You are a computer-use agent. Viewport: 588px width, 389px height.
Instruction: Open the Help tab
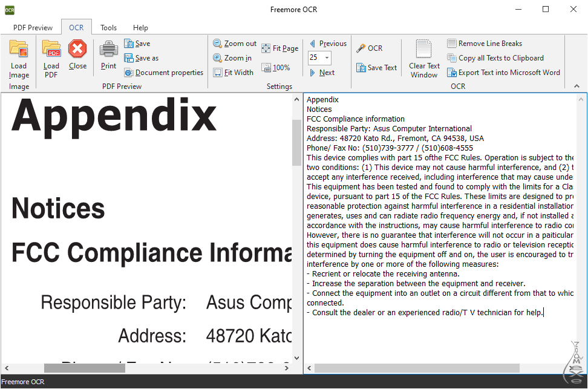click(140, 28)
